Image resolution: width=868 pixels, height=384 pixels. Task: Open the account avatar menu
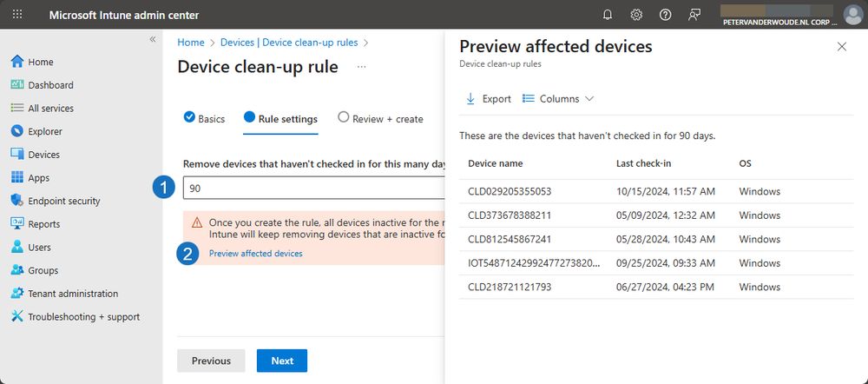point(853,15)
